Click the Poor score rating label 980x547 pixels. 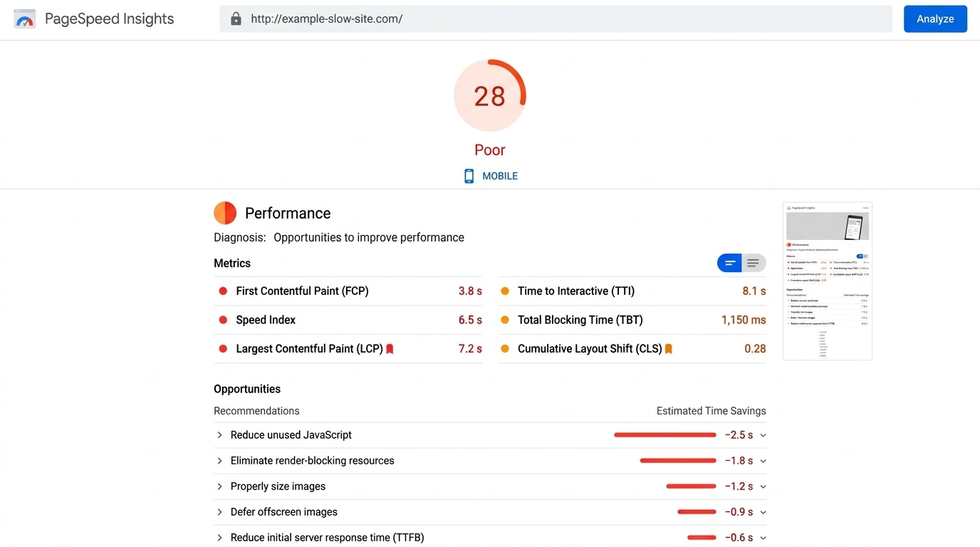(490, 150)
